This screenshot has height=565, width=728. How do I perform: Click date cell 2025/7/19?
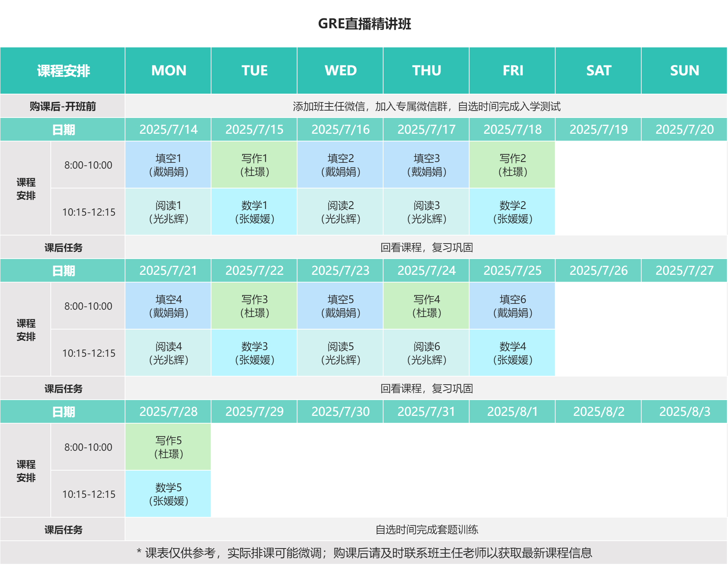pos(599,129)
